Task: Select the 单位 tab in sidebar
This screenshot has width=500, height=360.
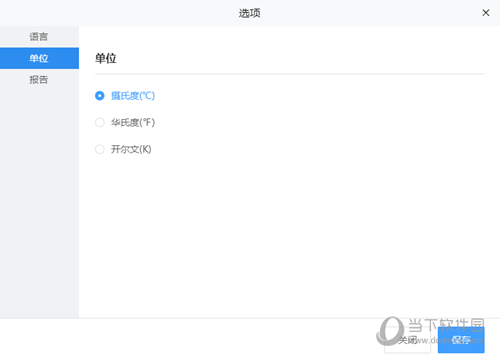Action: point(39,58)
